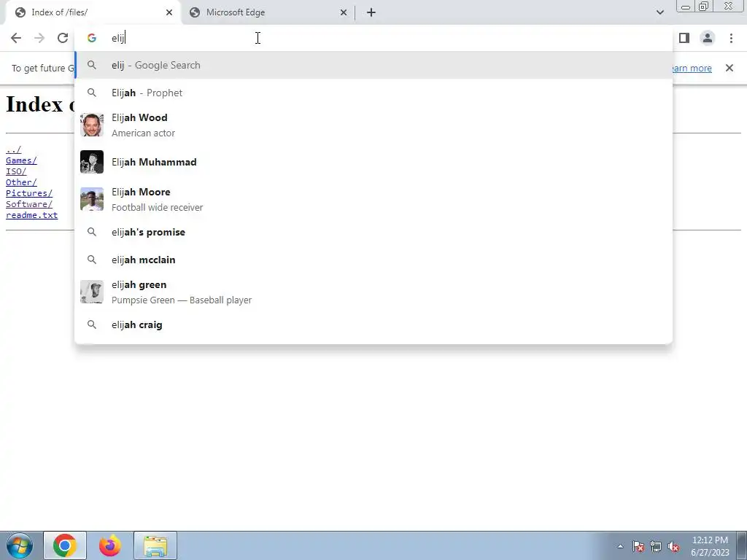
Task: Open Windows Explorer from taskbar
Action: (x=155, y=545)
